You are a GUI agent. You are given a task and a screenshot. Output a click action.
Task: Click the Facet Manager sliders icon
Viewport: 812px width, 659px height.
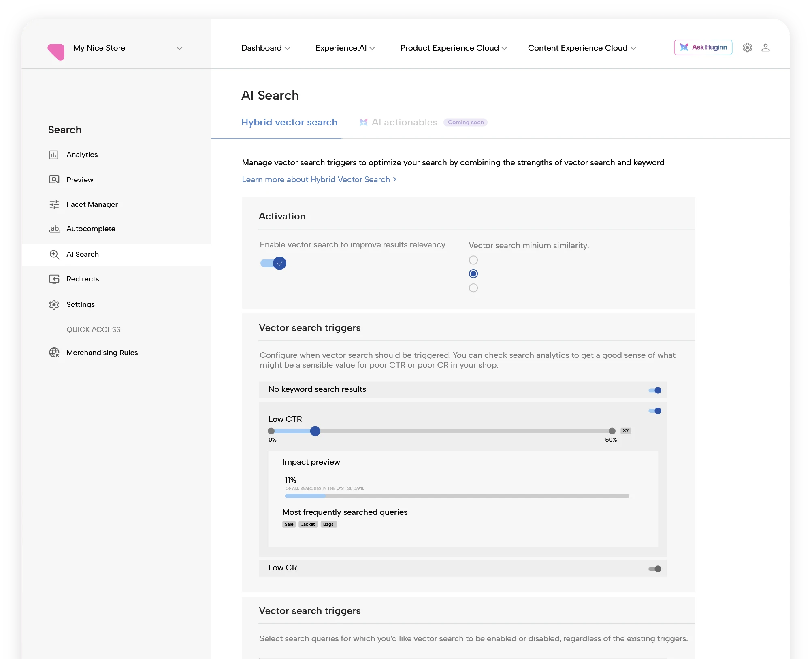click(x=54, y=205)
